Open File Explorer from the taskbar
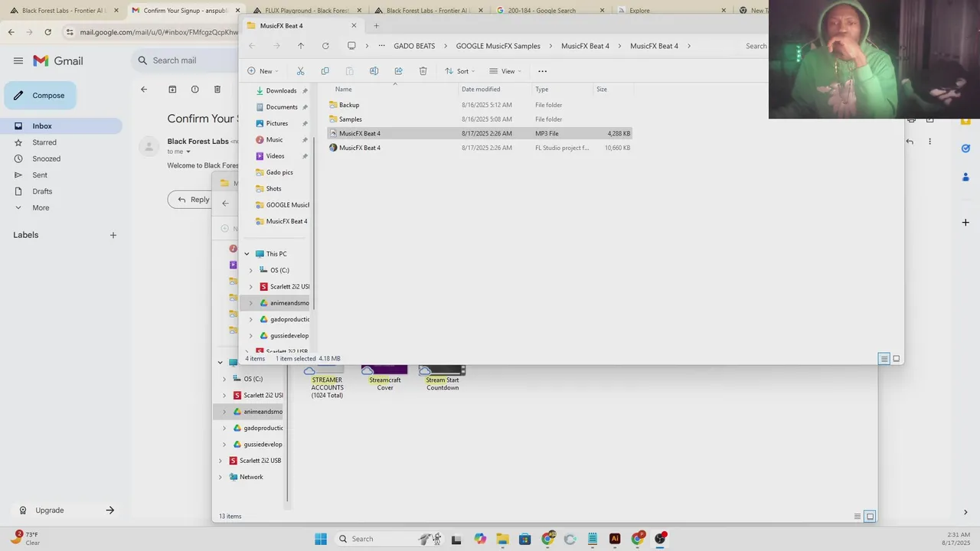Viewport: 980px width, 551px height. point(502,539)
